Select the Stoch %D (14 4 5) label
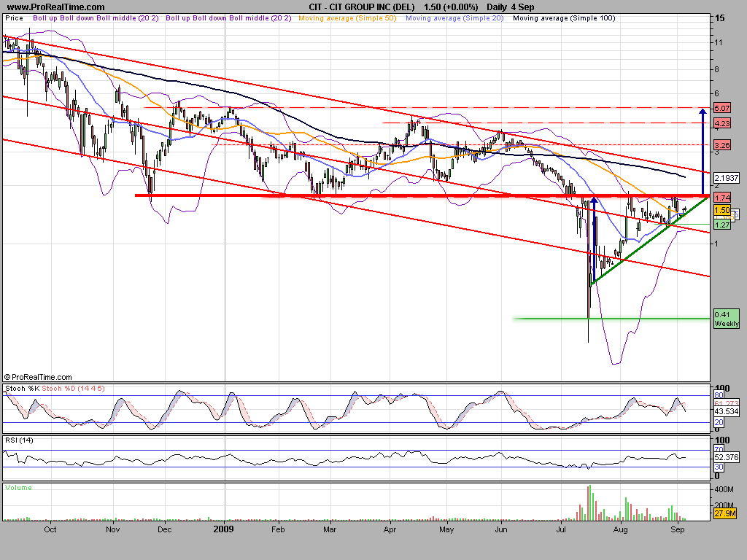This screenshot has width=747, height=560. (73, 389)
